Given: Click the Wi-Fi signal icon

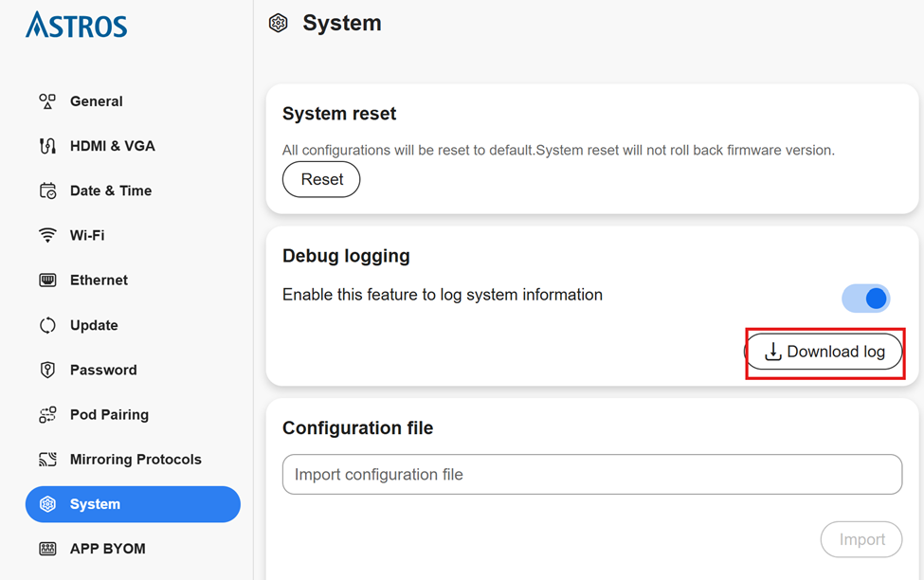Looking at the screenshot, I should click(47, 235).
